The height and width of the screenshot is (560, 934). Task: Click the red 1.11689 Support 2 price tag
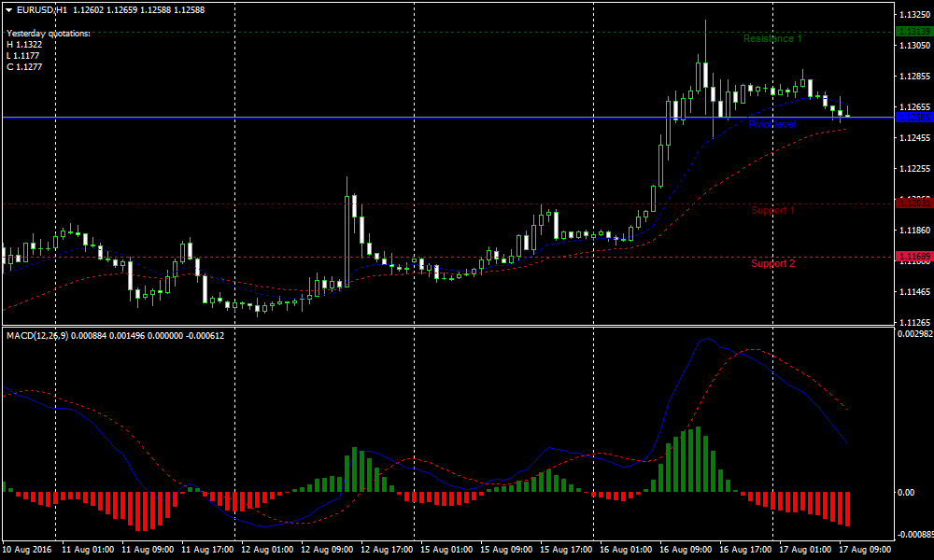[x=912, y=256]
